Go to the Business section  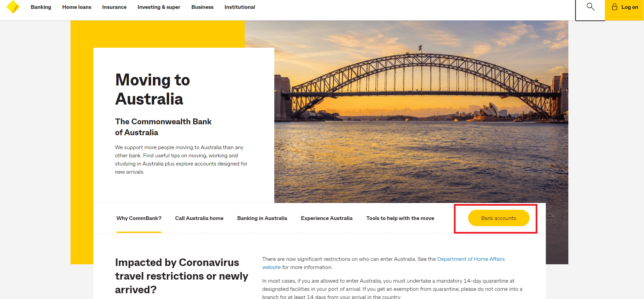(x=202, y=7)
